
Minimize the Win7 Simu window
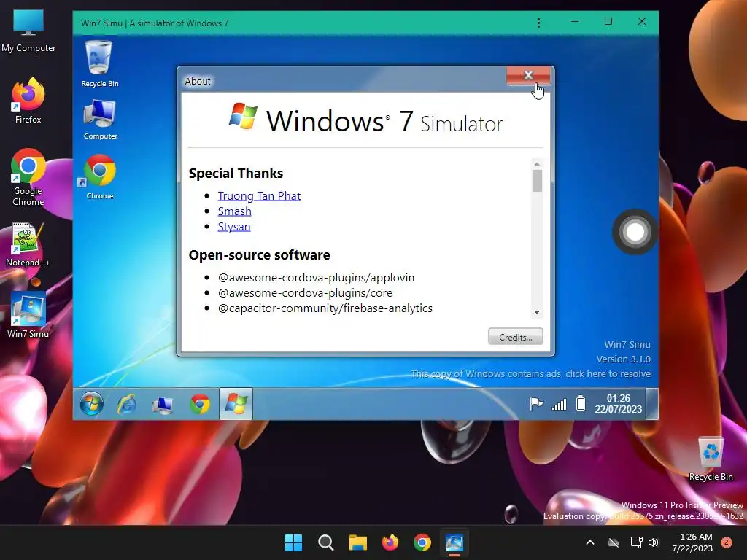[575, 21]
